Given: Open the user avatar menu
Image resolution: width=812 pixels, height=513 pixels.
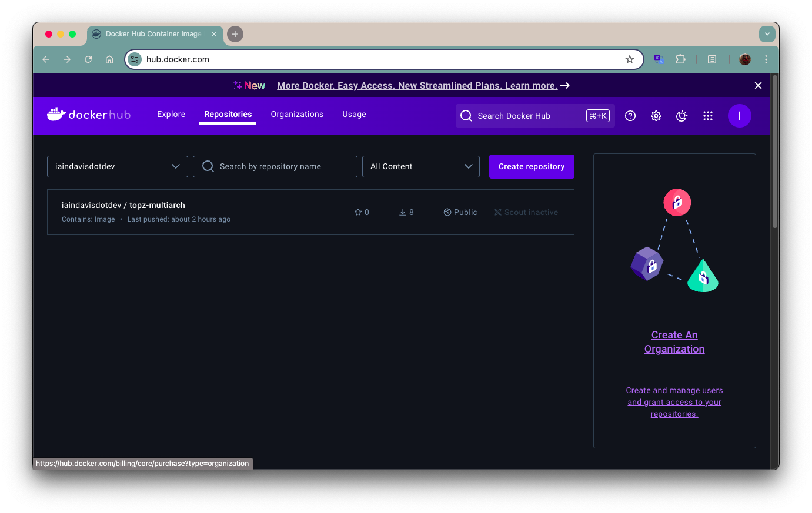Looking at the screenshot, I should tap(740, 116).
